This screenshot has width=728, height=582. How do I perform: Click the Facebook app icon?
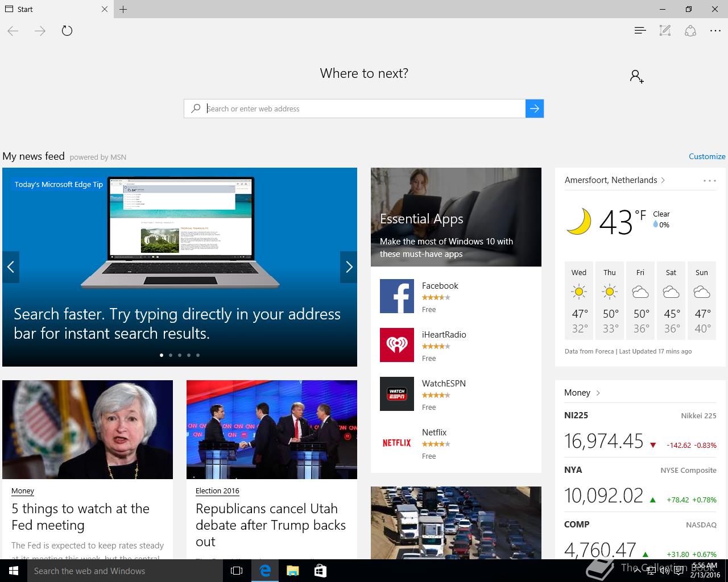click(x=397, y=296)
